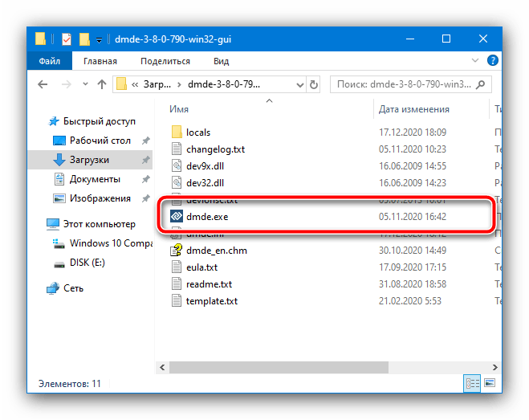Go forward with the right arrow
529x420 pixels.
coord(67,84)
